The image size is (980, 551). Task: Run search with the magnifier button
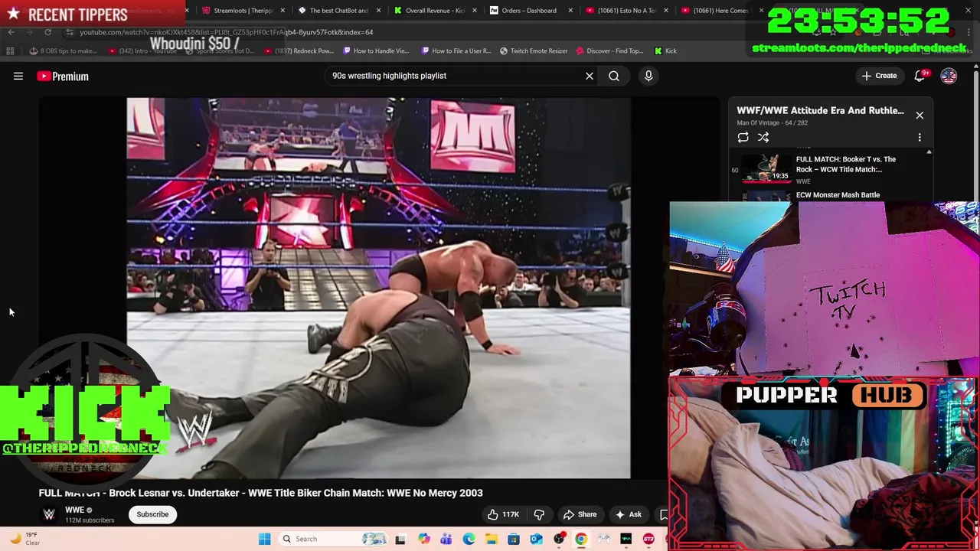click(614, 76)
